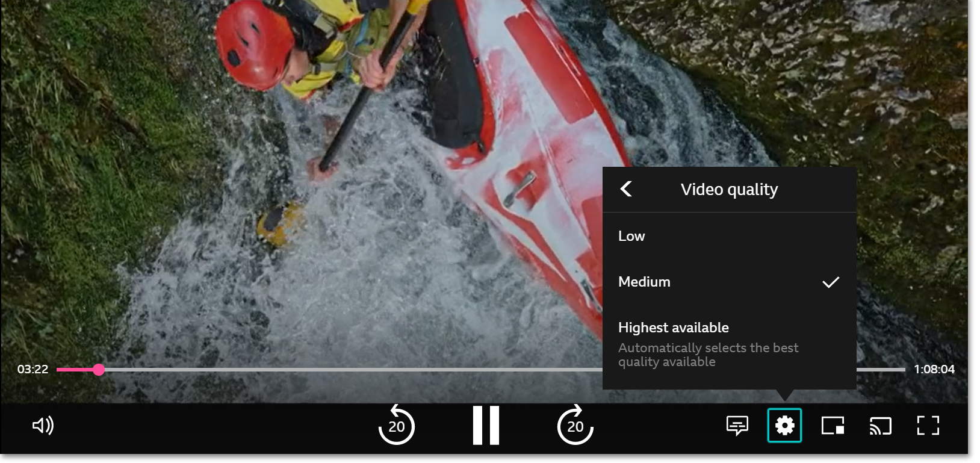Seek to the middle of the progress bar
Screen dimensions: 980x463
pos(481,370)
